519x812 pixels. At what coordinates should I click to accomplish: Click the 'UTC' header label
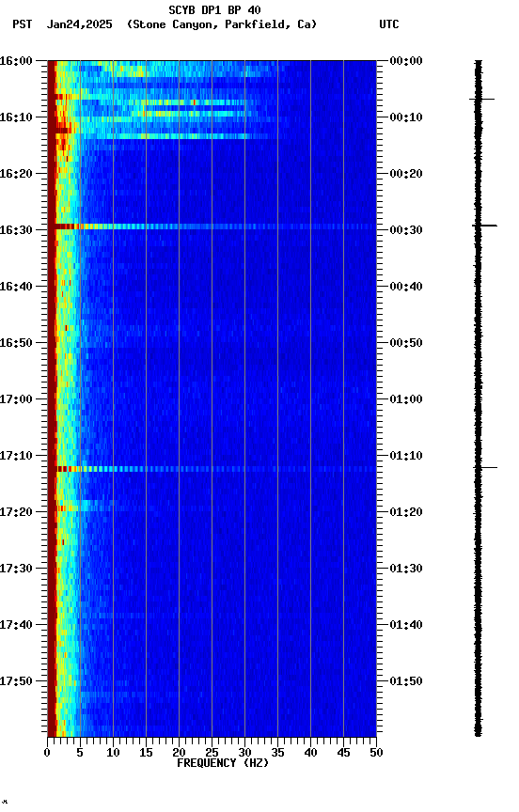point(389,24)
